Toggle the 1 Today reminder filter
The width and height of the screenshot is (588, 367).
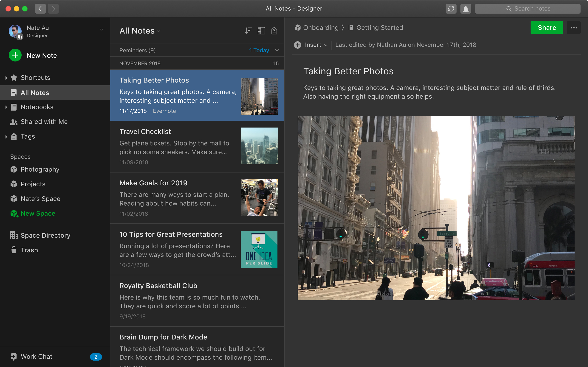[x=259, y=50]
